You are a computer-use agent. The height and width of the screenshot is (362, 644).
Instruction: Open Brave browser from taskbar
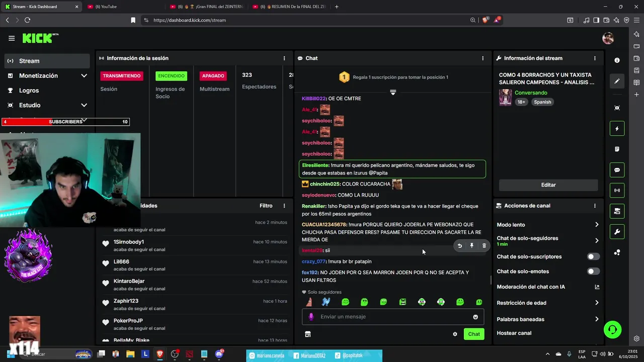(x=160, y=354)
